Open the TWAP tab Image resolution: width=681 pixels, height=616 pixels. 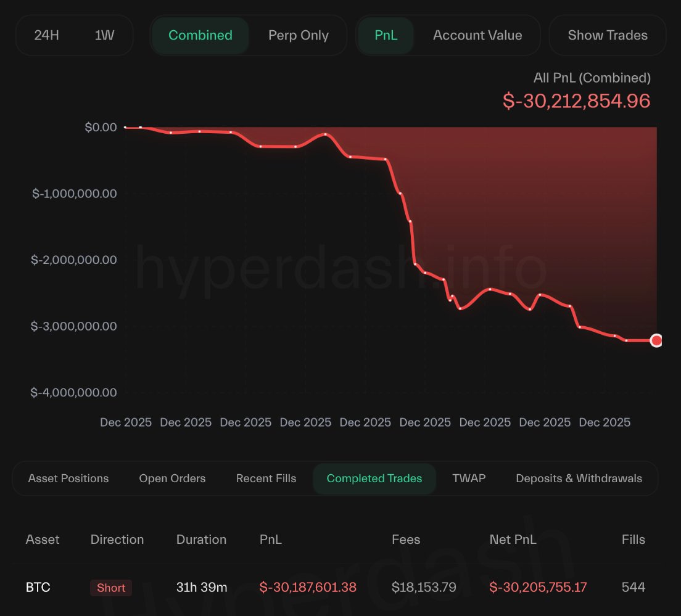[469, 478]
